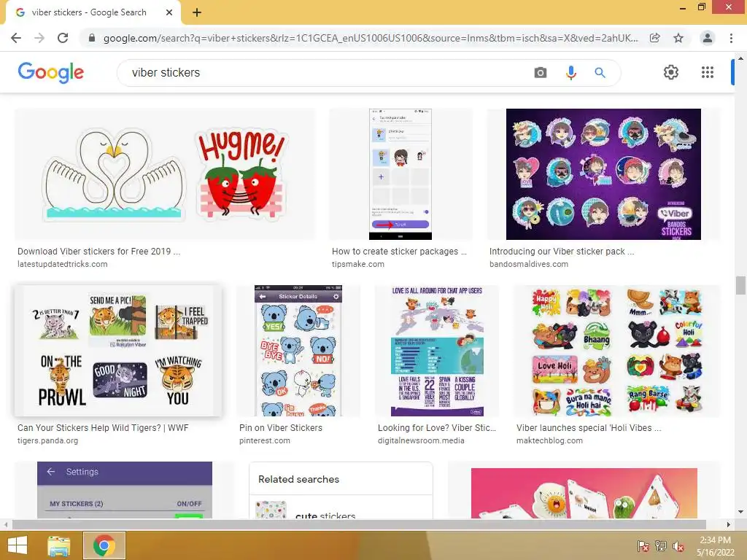Open the swans and Hug me sticker image
The height and width of the screenshot is (560, 747).
coord(165,174)
